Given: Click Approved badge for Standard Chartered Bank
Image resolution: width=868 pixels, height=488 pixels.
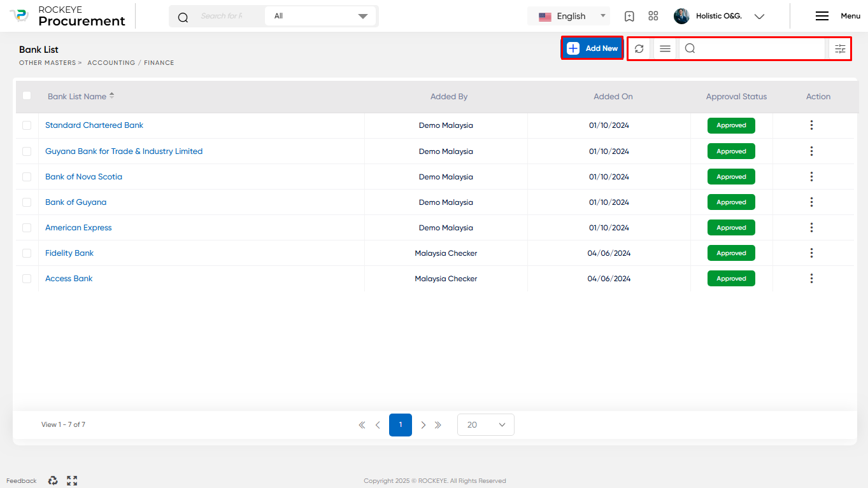Looking at the screenshot, I should tap(731, 125).
